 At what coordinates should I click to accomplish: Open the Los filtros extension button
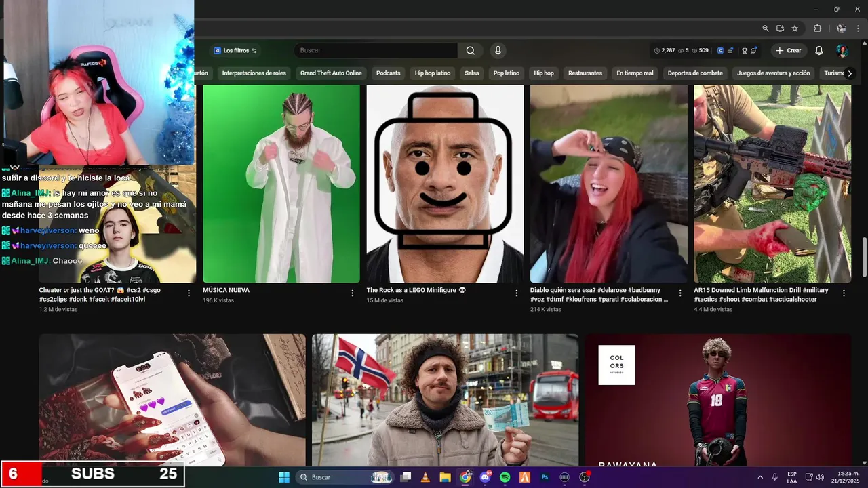pos(235,51)
